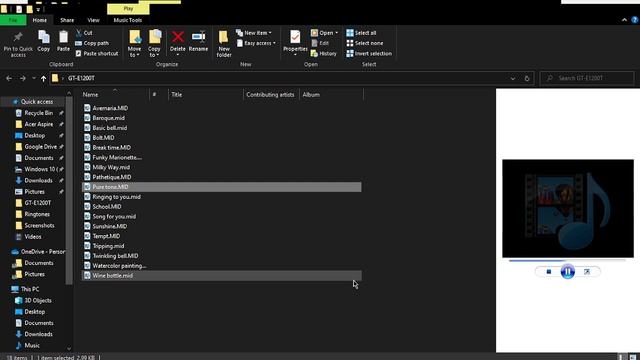Switch to the Home tab
Screen dimensions: 640x360
[40, 20]
